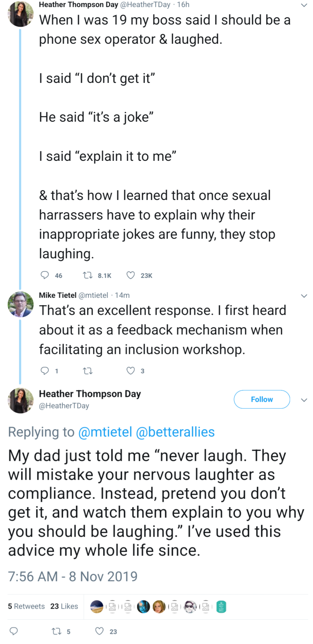This screenshot has width=313, height=644.
Task: Like the tweet with 23K likes
Action: pyautogui.click(x=131, y=275)
